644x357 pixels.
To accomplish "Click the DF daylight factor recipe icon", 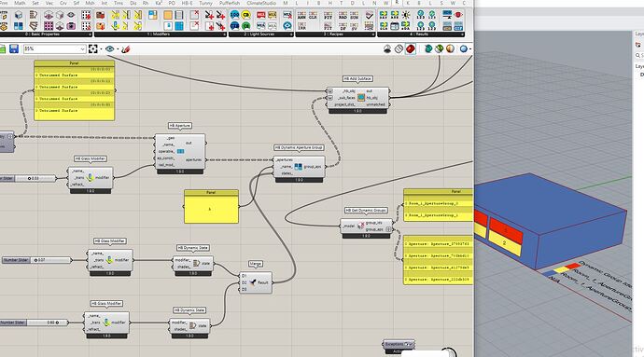I will point(343,27).
